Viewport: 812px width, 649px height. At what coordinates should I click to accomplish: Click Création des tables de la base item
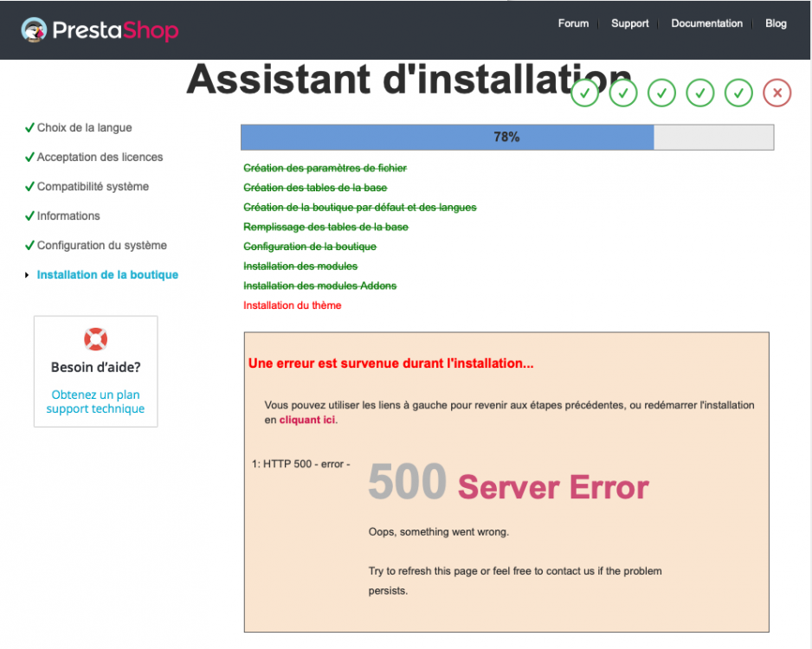pos(315,188)
